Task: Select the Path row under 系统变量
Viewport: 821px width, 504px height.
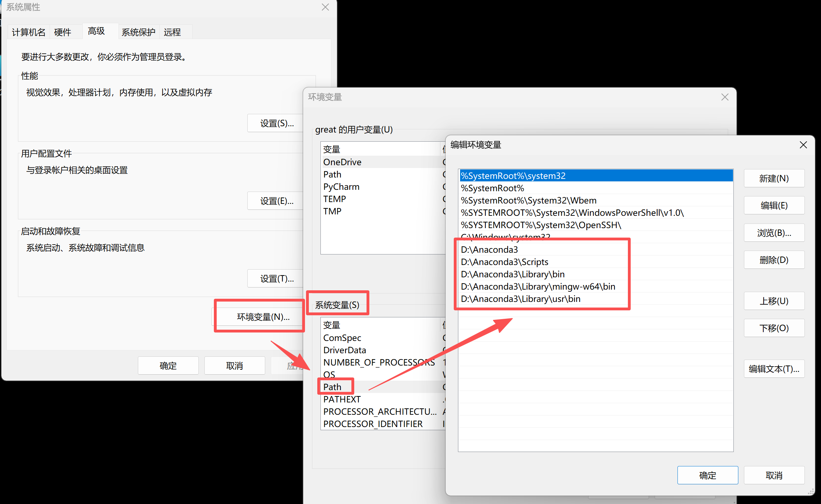Action: pos(332,387)
